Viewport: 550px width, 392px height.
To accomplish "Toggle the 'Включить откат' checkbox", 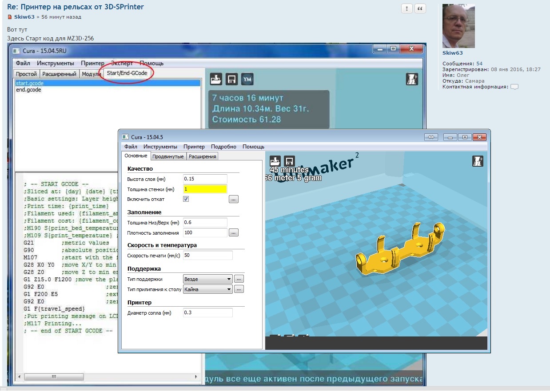I will click(186, 199).
